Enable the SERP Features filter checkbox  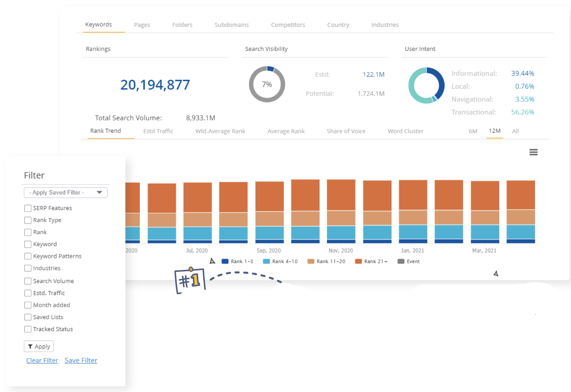[x=27, y=208]
